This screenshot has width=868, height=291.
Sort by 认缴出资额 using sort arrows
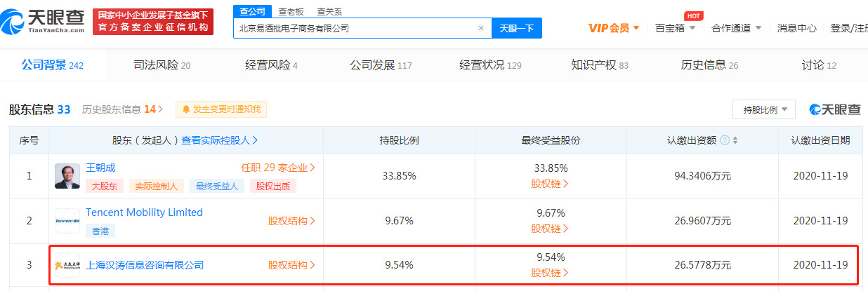[x=735, y=140]
